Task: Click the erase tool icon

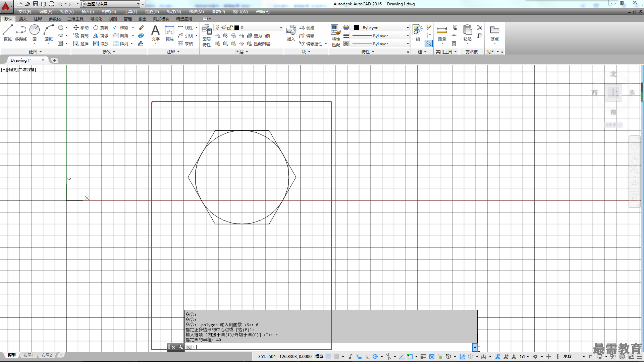Action: (141, 27)
